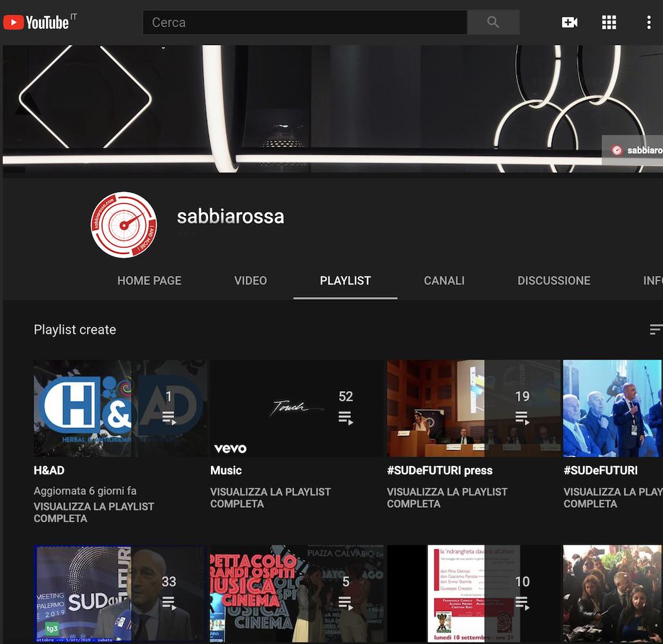Image resolution: width=663 pixels, height=644 pixels.
Task: Open the H&AD playlist thumbnail
Action: coord(121,408)
